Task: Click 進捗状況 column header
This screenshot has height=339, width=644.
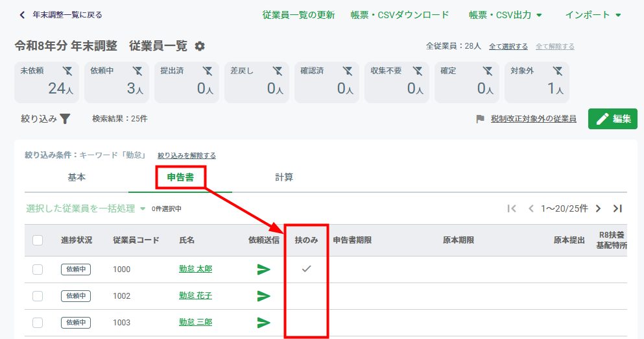Action: 77,240
